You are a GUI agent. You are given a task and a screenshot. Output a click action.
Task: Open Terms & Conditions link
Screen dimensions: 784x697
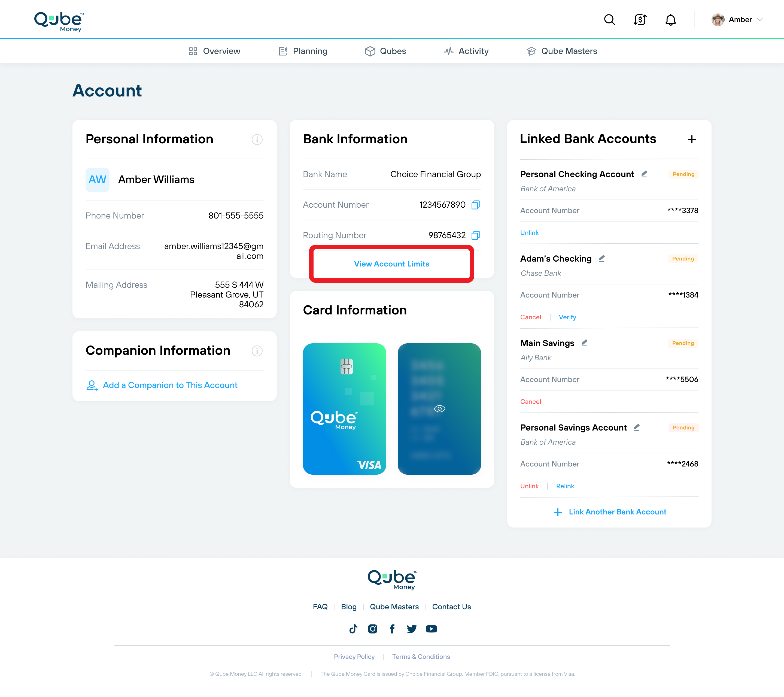[x=421, y=656]
